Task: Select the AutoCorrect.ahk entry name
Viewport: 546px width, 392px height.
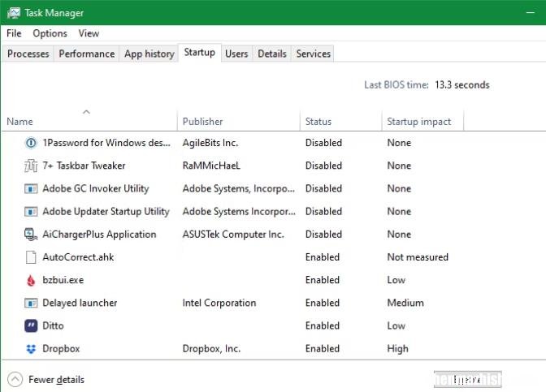Action: pyautogui.click(x=78, y=257)
